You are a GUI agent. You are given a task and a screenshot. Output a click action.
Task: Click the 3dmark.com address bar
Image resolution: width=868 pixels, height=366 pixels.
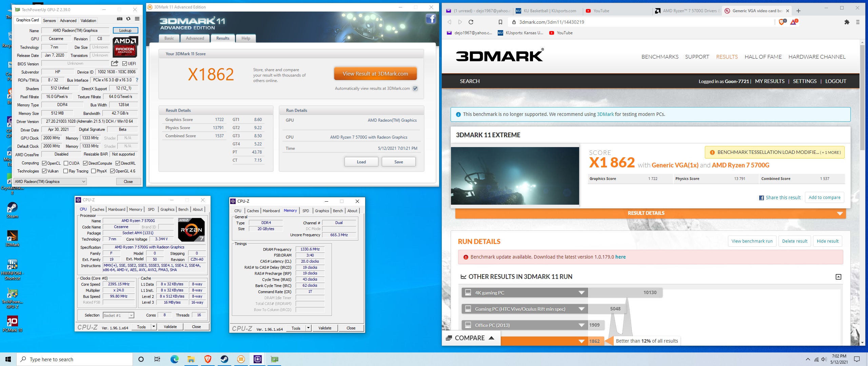(x=641, y=22)
